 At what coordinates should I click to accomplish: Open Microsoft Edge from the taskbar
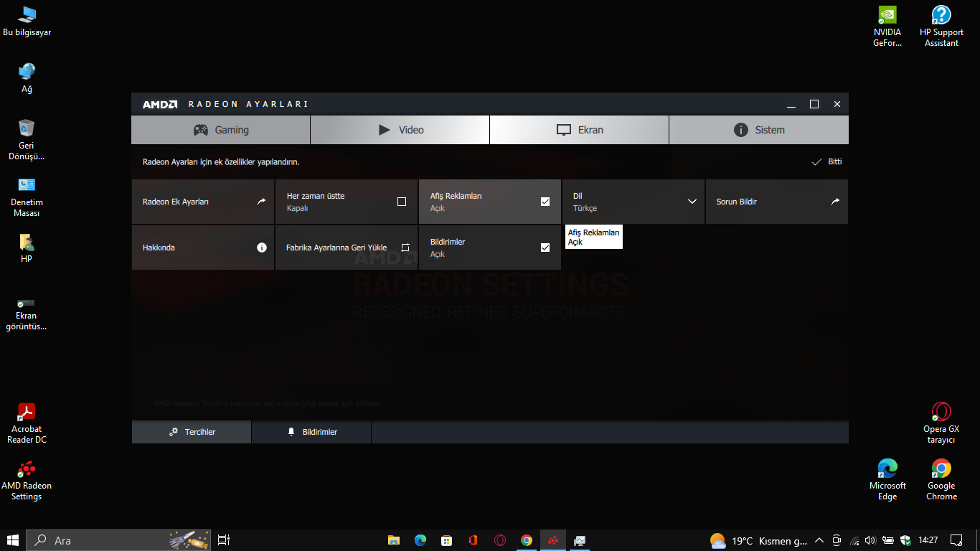click(x=420, y=540)
